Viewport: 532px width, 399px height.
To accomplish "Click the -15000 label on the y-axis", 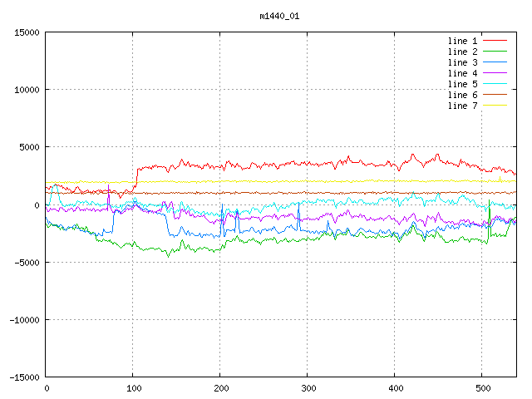I will (23, 377).
